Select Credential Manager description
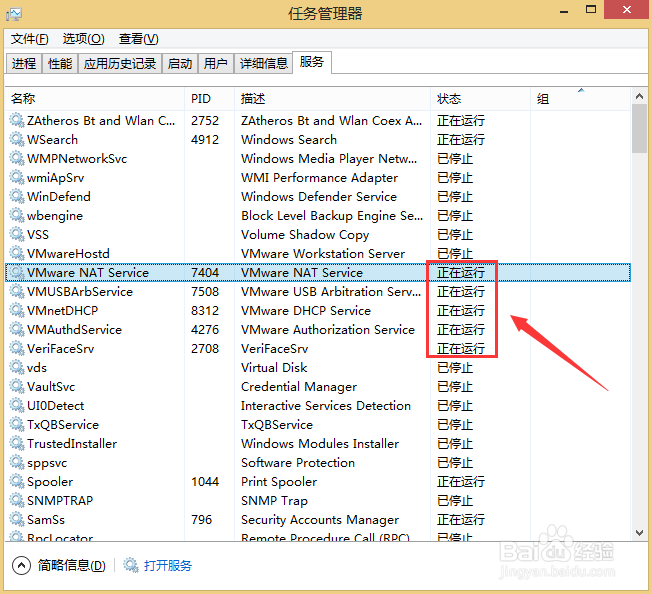Viewport: 652px width, 594px height. pyautogui.click(x=299, y=387)
